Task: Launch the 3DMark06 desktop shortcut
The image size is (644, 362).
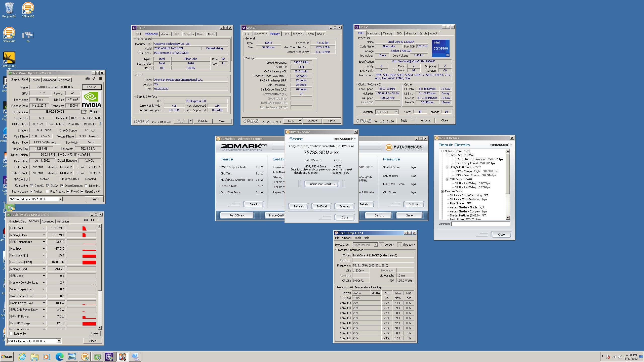Action: (x=28, y=10)
